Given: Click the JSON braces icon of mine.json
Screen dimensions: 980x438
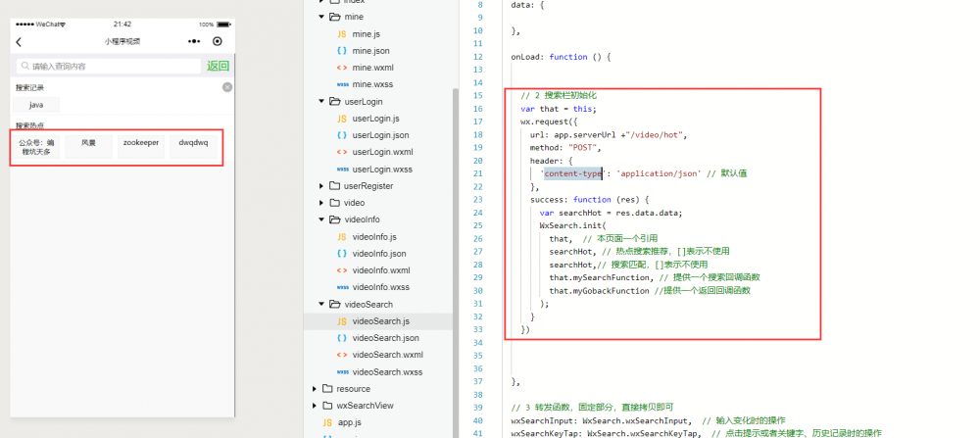Looking at the screenshot, I should pyautogui.click(x=342, y=51).
